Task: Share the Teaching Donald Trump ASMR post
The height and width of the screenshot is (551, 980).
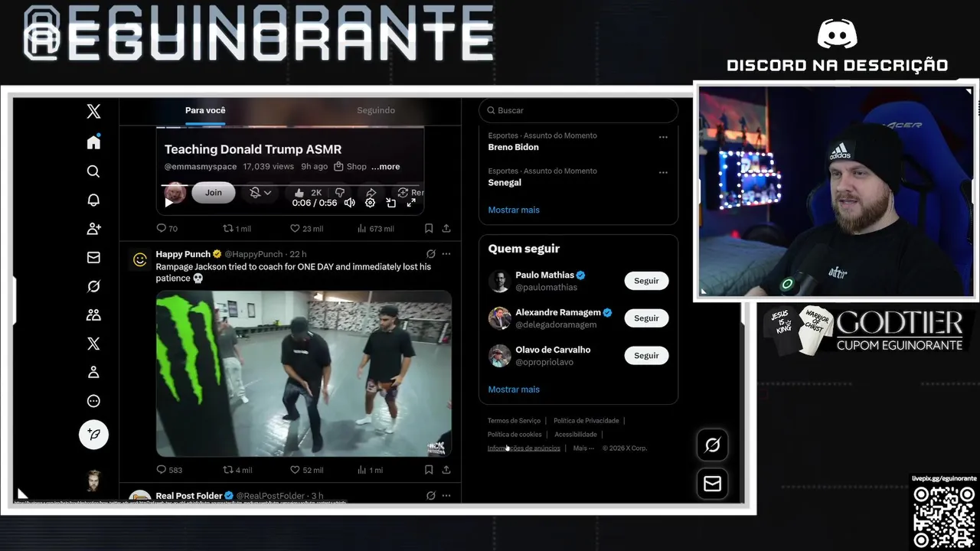Action: point(446,228)
